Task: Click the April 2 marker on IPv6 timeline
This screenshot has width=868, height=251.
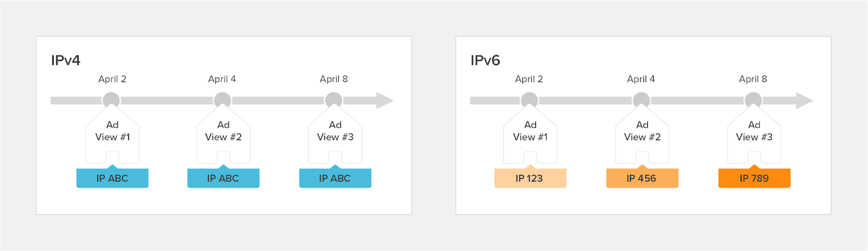Action: [x=529, y=101]
